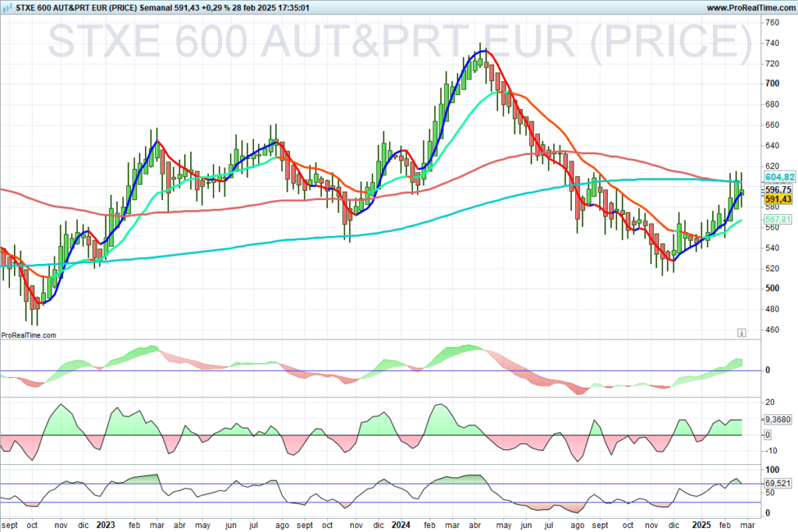The height and width of the screenshot is (532, 798).
Task: Select the cyan 604,82 moving average label
Action: coord(779,178)
